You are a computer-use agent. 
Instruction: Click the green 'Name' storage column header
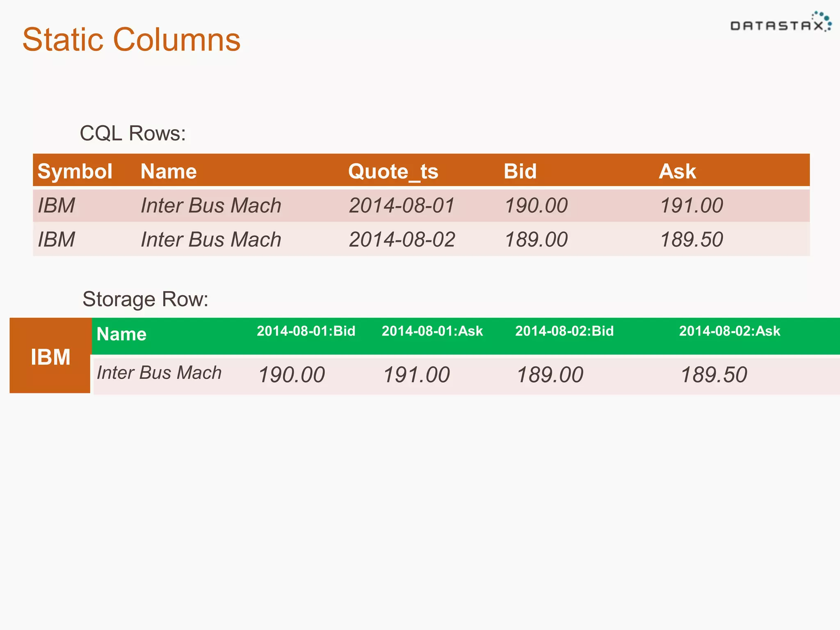[121, 334]
